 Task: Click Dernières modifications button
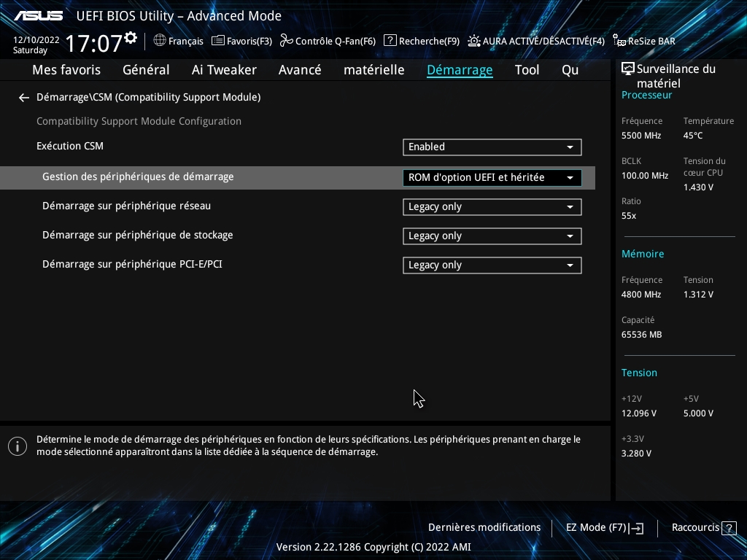[484, 528]
